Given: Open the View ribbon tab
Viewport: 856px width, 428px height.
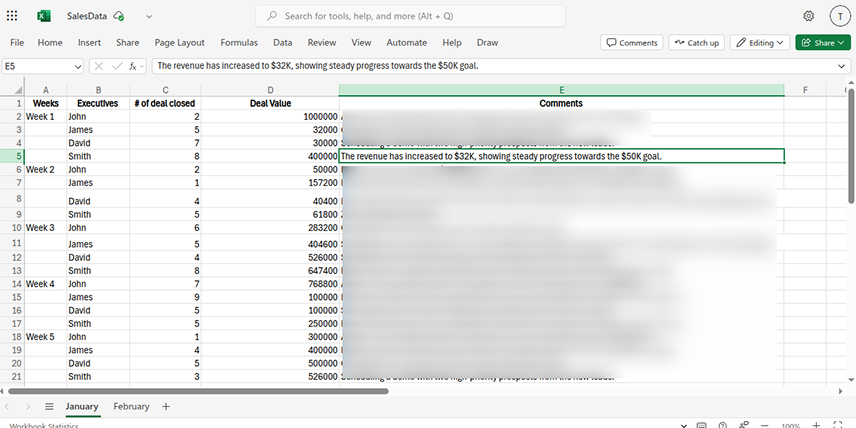Looking at the screenshot, I should tap(361, 43).
